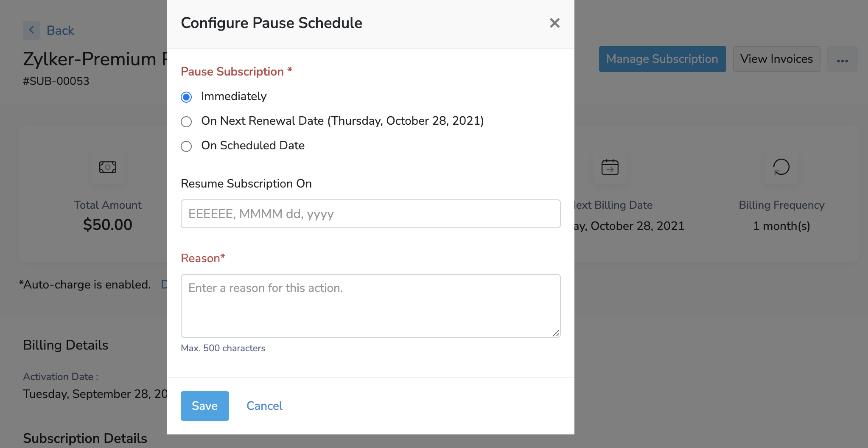
Task: Click the Total Amount money icon
Action: click(108, 167)
